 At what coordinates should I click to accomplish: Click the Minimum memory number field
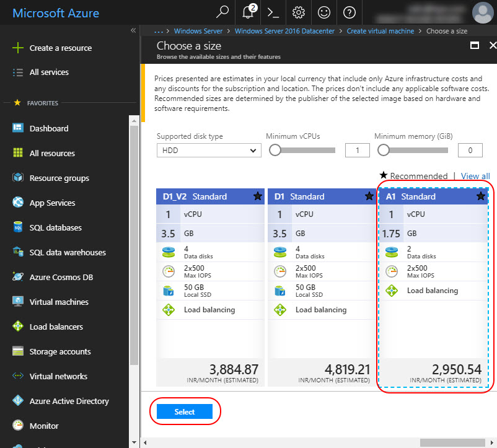click(x=470, y=150)
